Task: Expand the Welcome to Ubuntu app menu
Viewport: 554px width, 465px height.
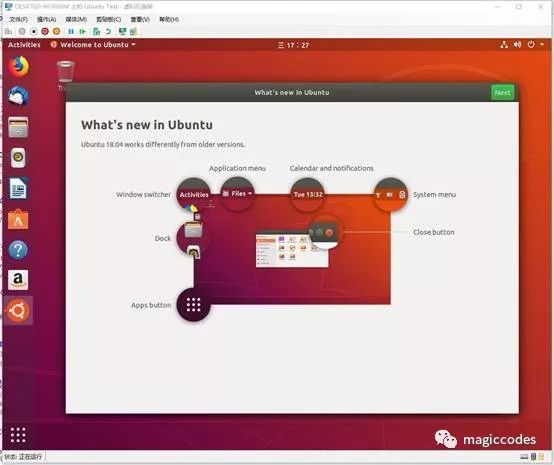Action: coord(93,45)
